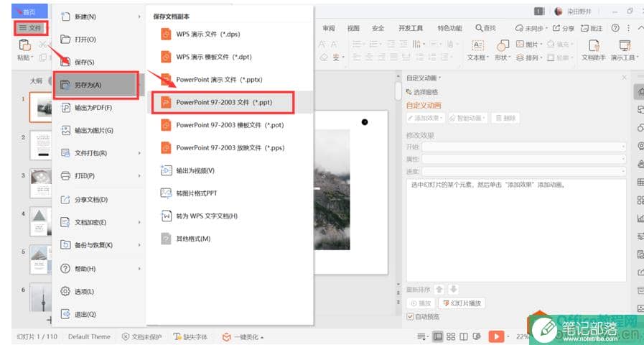Toggle the 自动预览 checkbox
Viewport: 644px width, 345px height.
(410, 316)
